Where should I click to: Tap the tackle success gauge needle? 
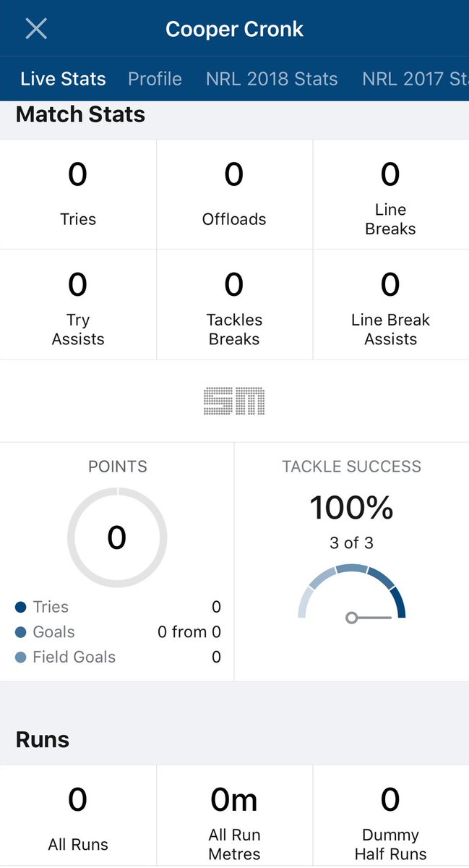(x=369, y=618)
